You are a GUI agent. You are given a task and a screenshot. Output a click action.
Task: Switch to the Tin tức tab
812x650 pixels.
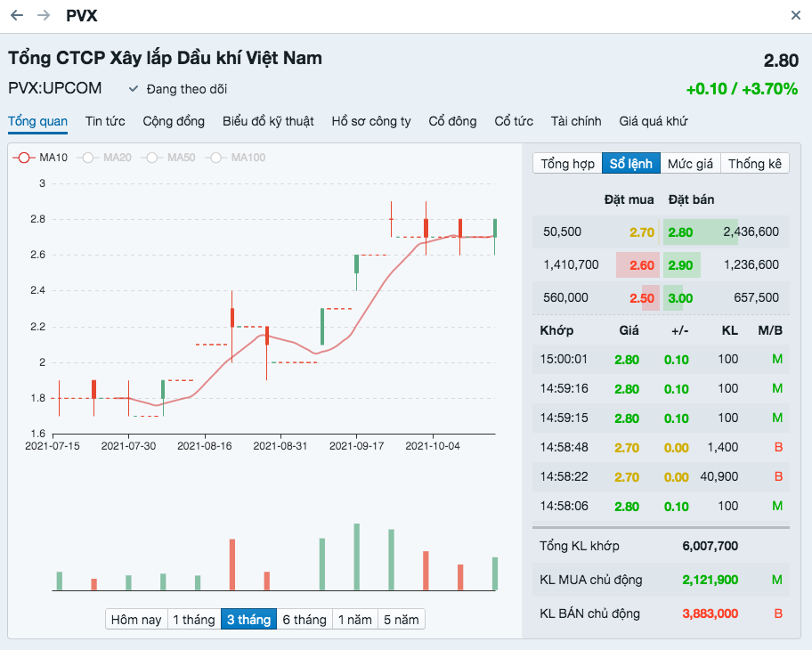pyautogui.click(x=105, y=121)
